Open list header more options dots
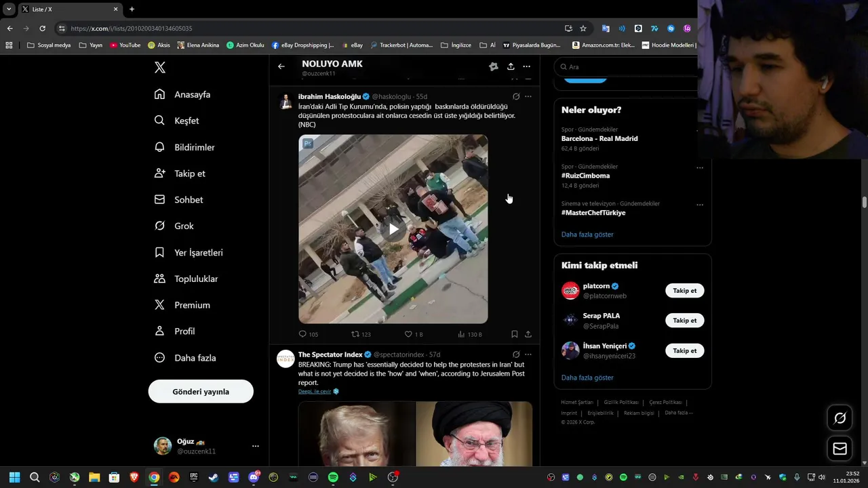This screenshot has height=488, width=868. [x=527, y=66]
